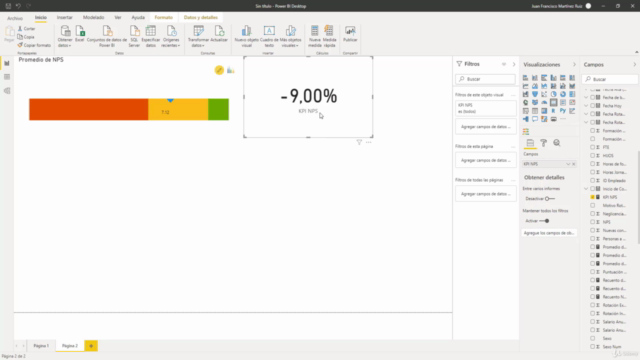This screenshot has height=360, width=640.
Task: Open more options ellipsis below the card
Action: click(369, 142)
